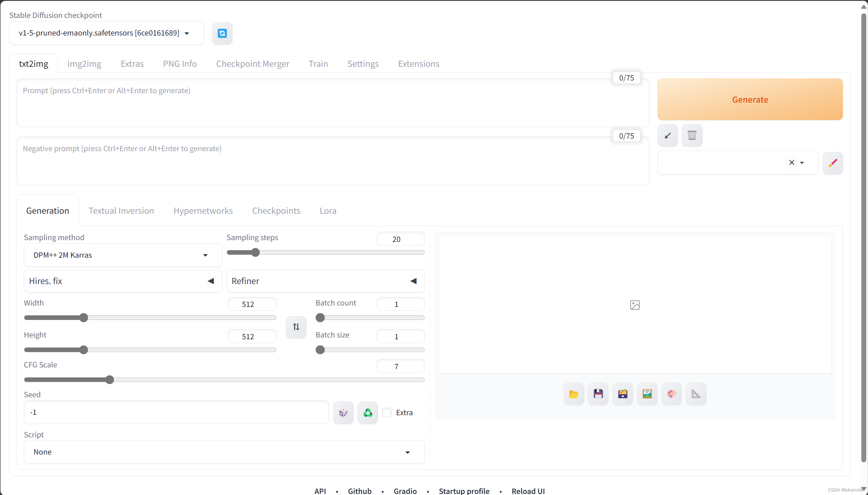
Task: Open the Settings tab
Action: [x=363, y=64]
